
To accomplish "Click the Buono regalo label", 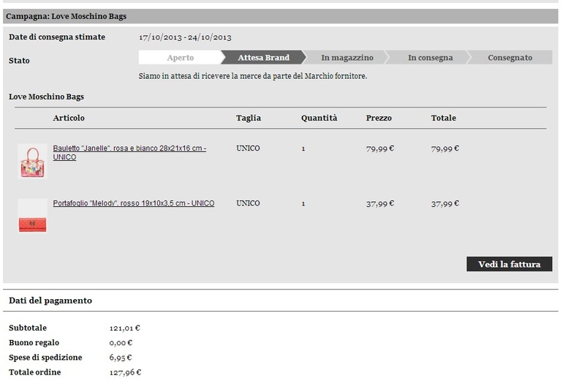I will [x=34, y=343].
